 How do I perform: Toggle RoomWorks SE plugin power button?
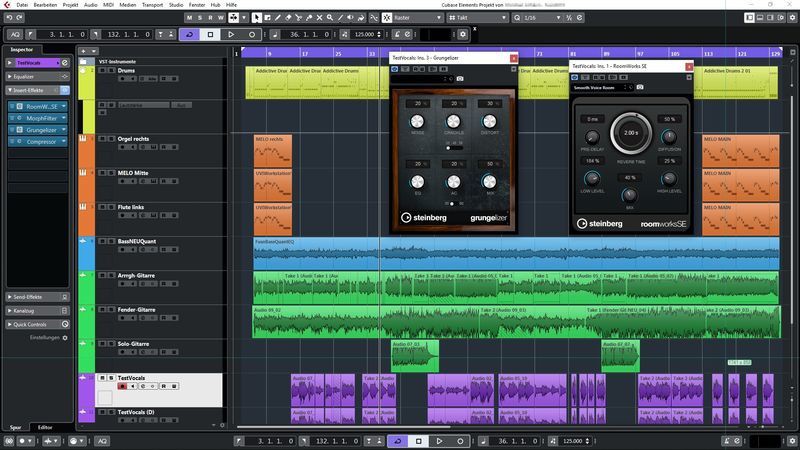pos(575,76)
